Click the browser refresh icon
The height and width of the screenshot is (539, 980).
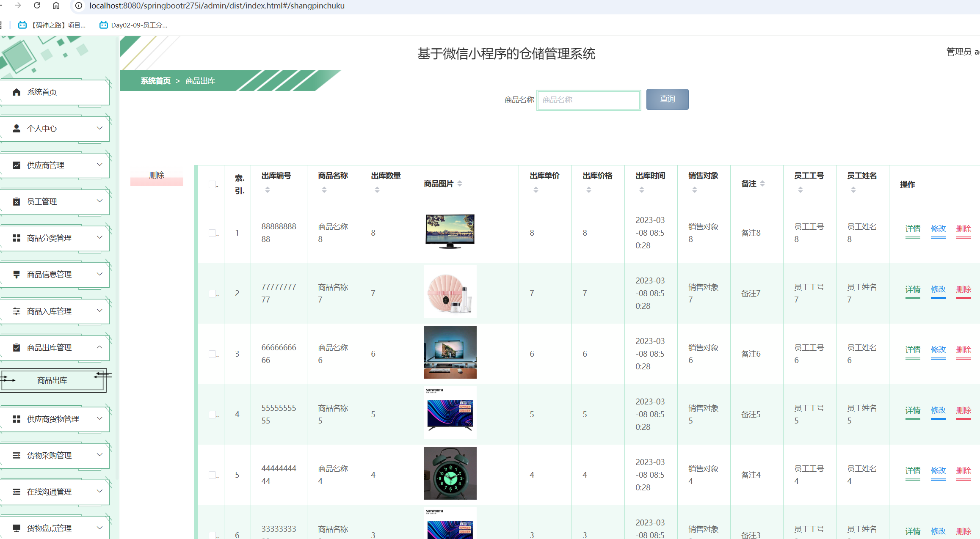pos(36,6)
